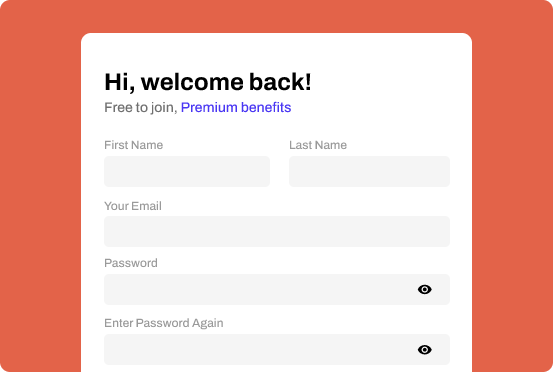Click into the Your Email field
This screenshot has height=372, width=553.
[277, 231]
